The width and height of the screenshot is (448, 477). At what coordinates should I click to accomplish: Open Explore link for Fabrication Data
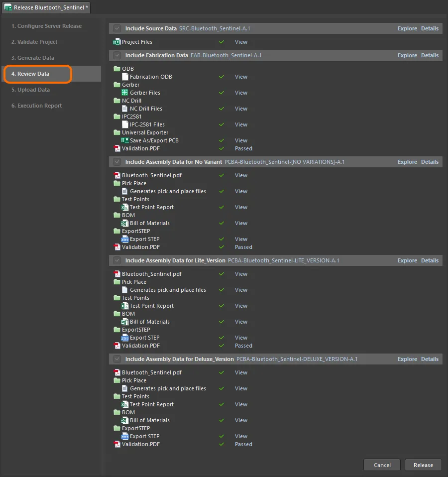(x=407, y=56)
